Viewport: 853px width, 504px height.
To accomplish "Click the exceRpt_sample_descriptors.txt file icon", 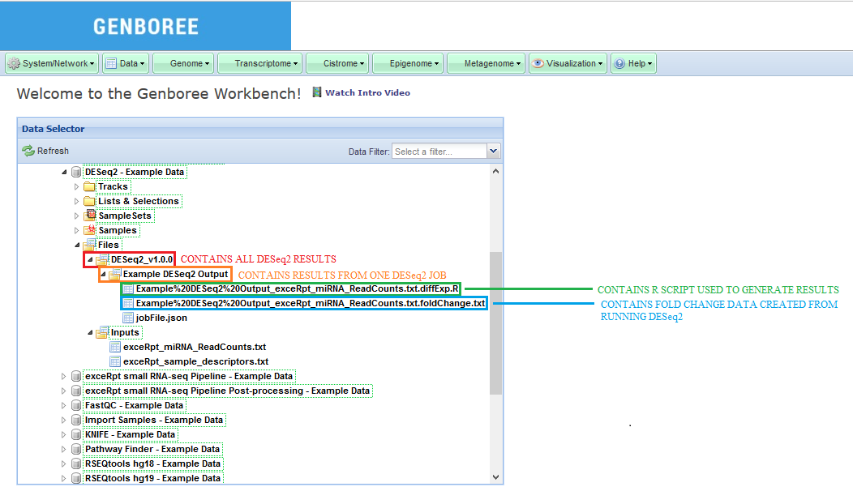I will 115,362.
